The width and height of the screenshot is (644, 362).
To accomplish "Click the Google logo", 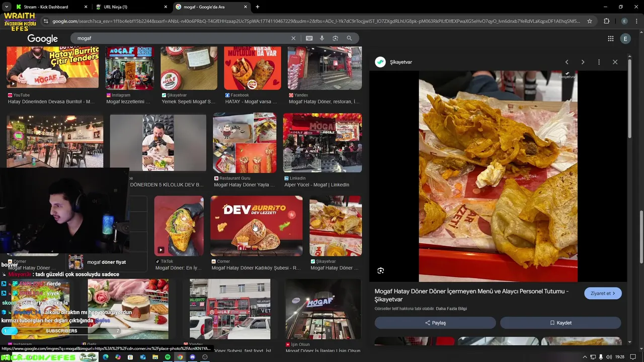I will tap(42, 39).
